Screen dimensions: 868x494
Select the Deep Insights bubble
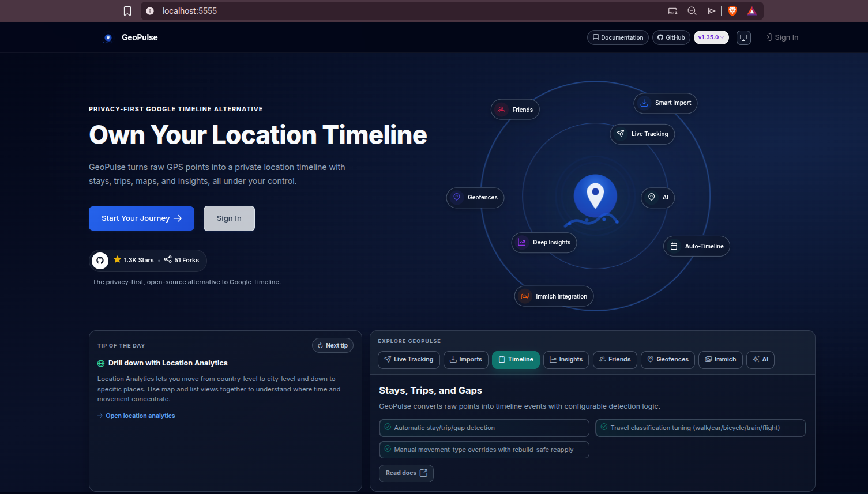[544, 243]
